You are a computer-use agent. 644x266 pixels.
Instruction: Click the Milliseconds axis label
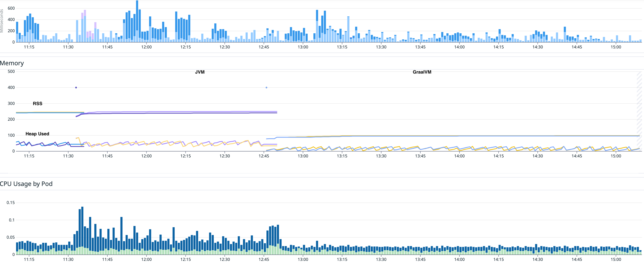pyautogui.click(x=2, y=20)
